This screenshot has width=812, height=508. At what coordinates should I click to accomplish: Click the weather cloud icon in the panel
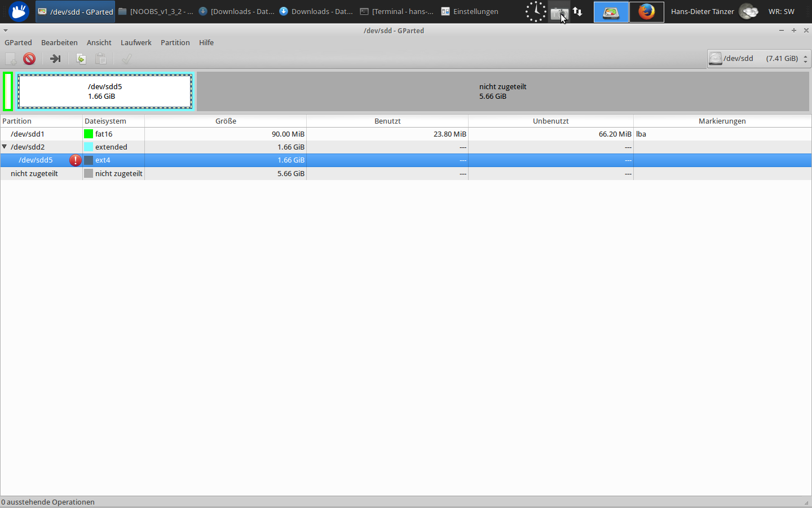coord(749,11)
